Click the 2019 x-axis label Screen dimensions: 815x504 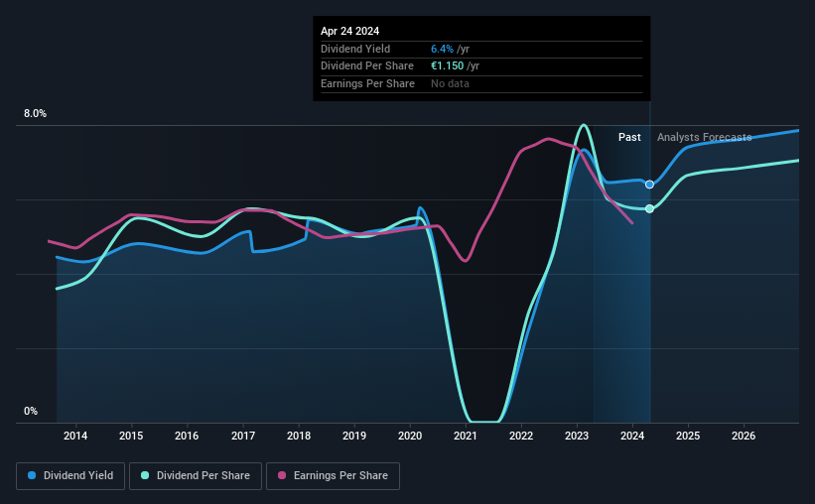coord(354,436)
